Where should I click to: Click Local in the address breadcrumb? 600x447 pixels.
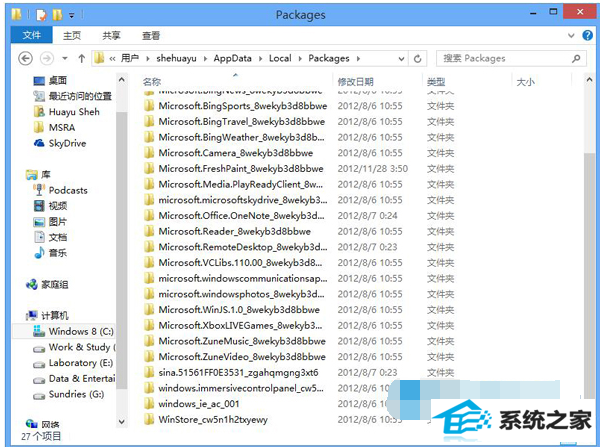(x=280, y=59)
